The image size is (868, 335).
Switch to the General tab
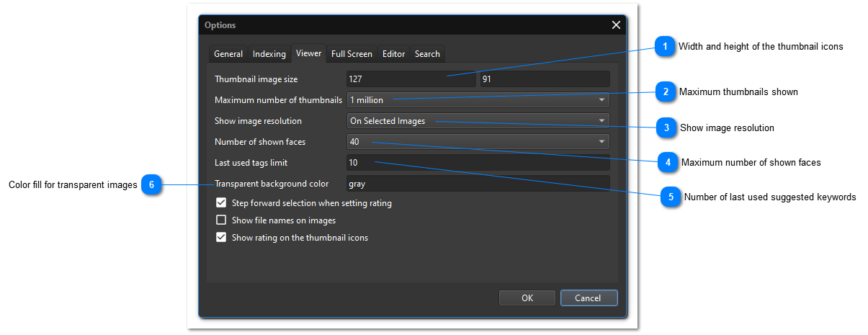228,54
